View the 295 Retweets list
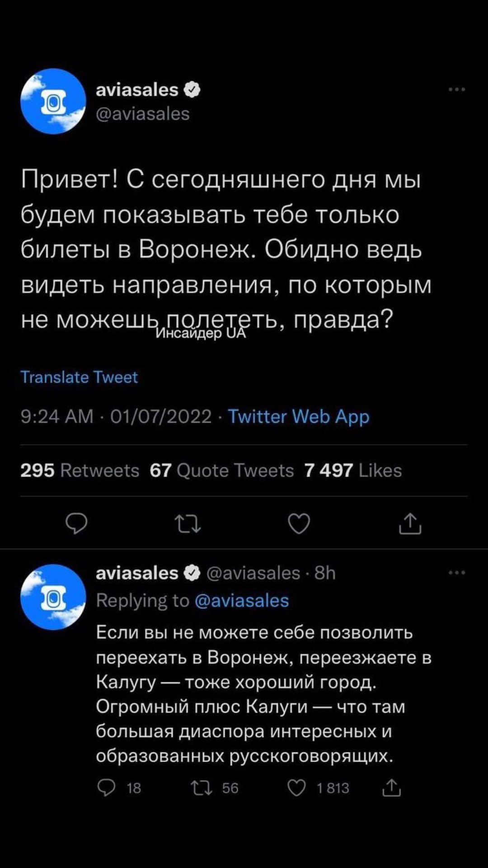Image resolution: width=488 pixels, height=868 pixels. tap(80, 471)
